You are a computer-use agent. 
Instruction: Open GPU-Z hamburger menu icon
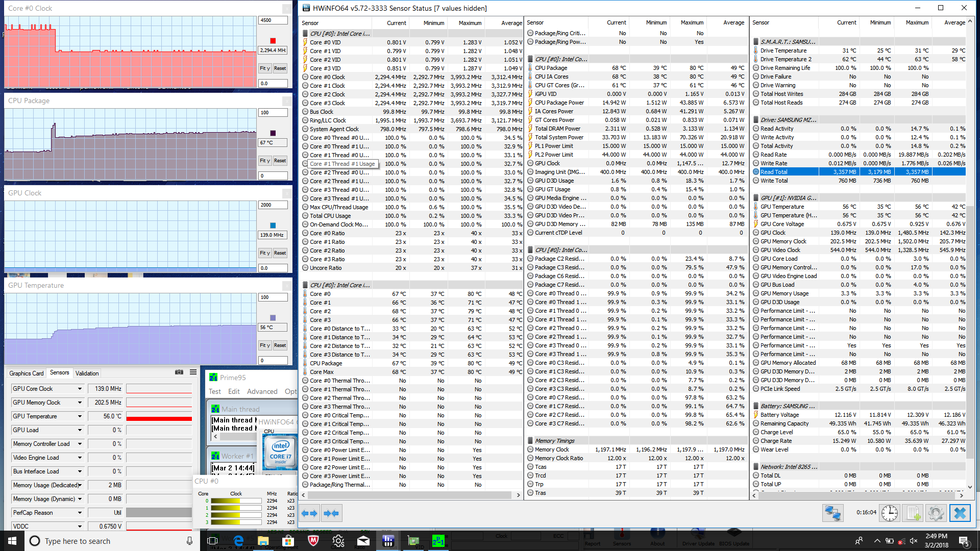pos(193,372)
